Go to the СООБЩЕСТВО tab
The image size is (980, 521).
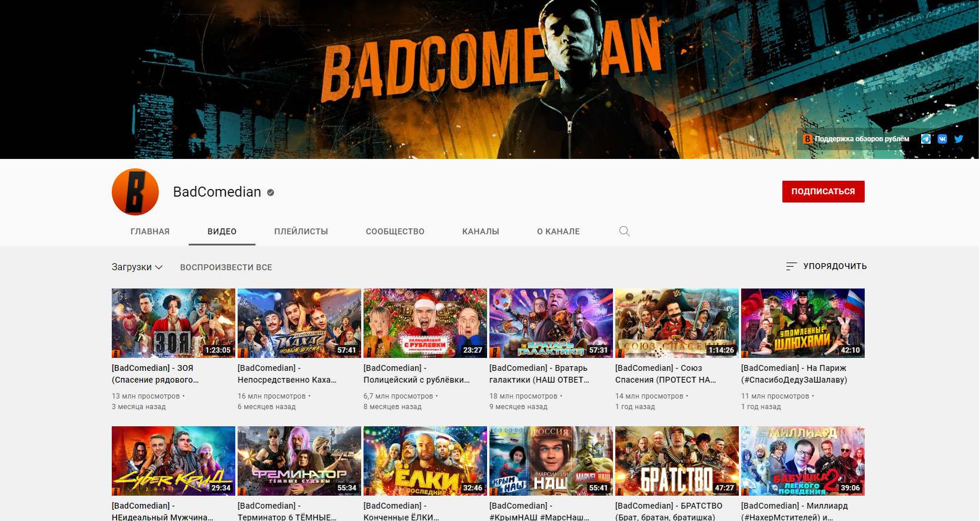(x=395, y=231)
